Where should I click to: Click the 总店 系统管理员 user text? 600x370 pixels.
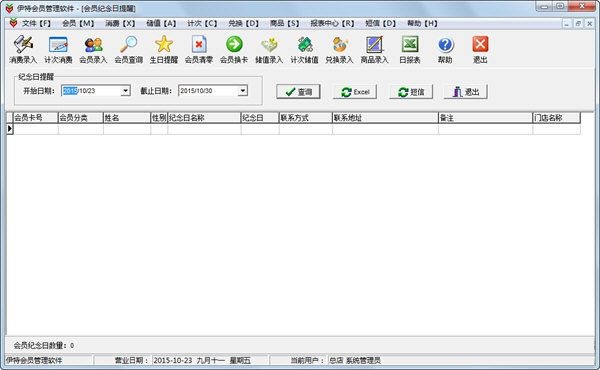click(354, 360)
